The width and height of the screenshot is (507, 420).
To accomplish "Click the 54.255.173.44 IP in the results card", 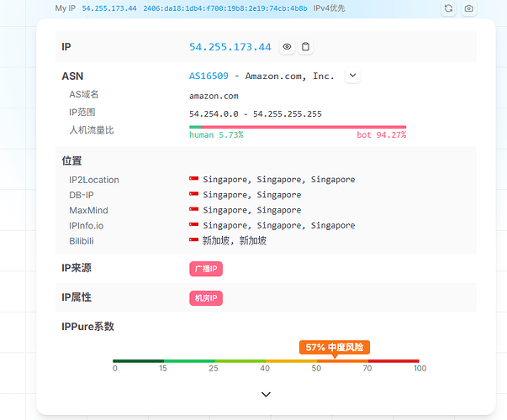I will [230, 47].
